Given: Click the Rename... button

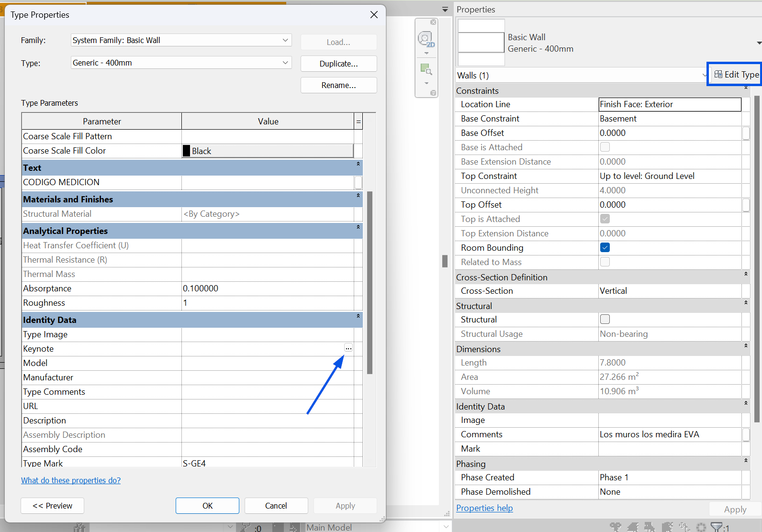Looking at the screenshot, I should tap(339, 85).
